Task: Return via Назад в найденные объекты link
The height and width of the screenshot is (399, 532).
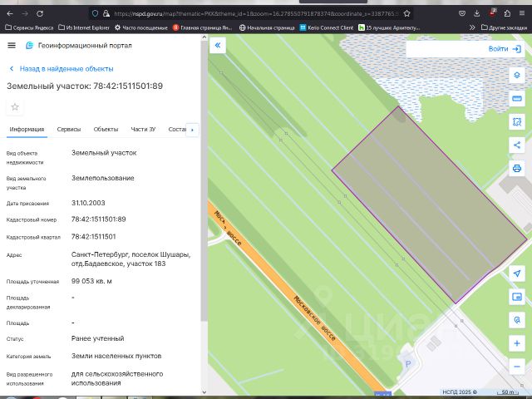Action: click(x=61, y=69)
